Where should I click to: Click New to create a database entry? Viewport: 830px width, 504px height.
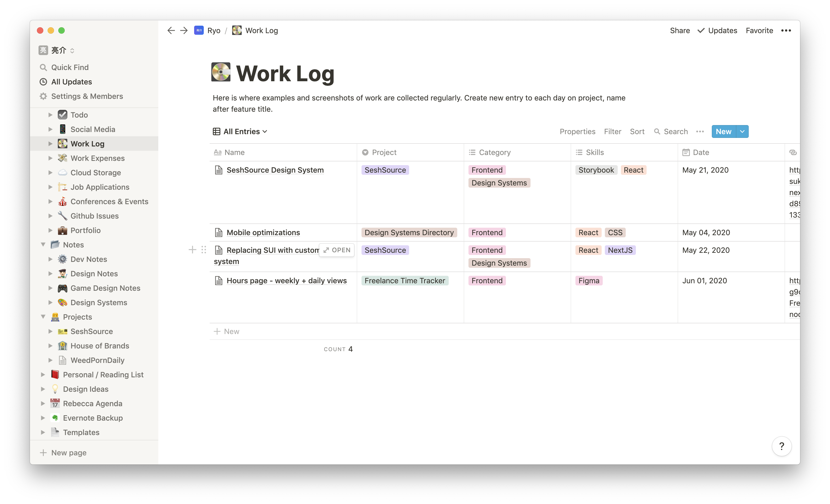click(723, 131)
